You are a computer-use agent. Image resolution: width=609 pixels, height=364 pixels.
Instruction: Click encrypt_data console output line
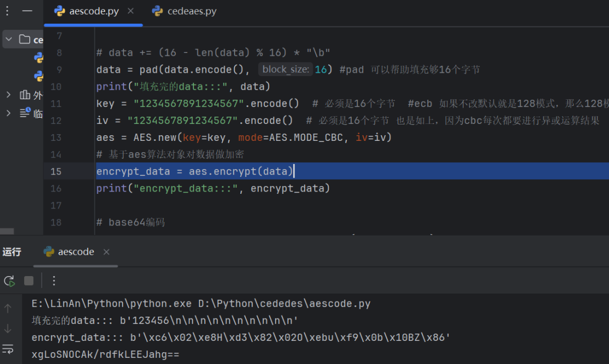[241, 337]
